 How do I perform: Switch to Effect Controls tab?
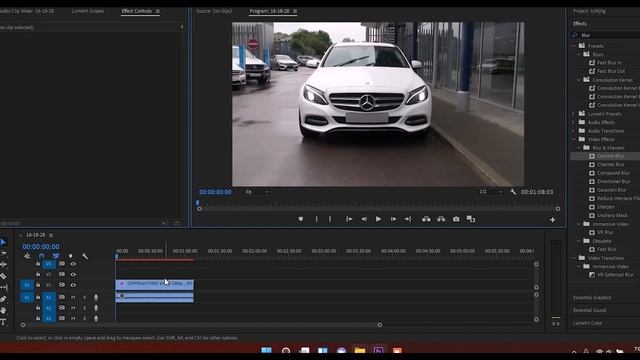click(137, 11)
